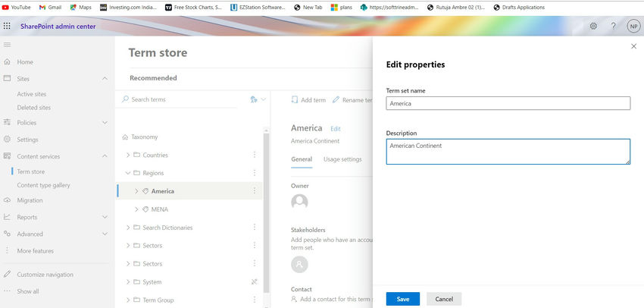This screenshot has width=644, height=308.
Task: Switch to the Usage settings tab
Action: tap(342, 159)
